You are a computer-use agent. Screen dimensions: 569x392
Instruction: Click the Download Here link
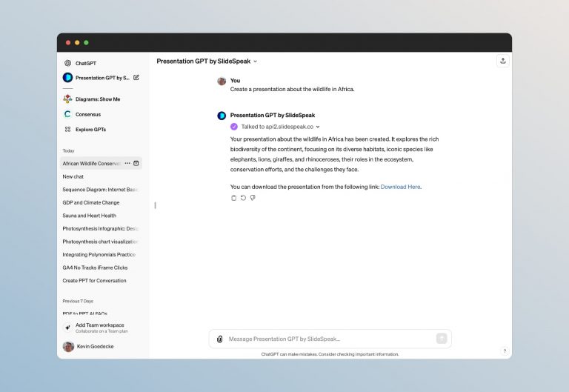[x=400, y=187]
